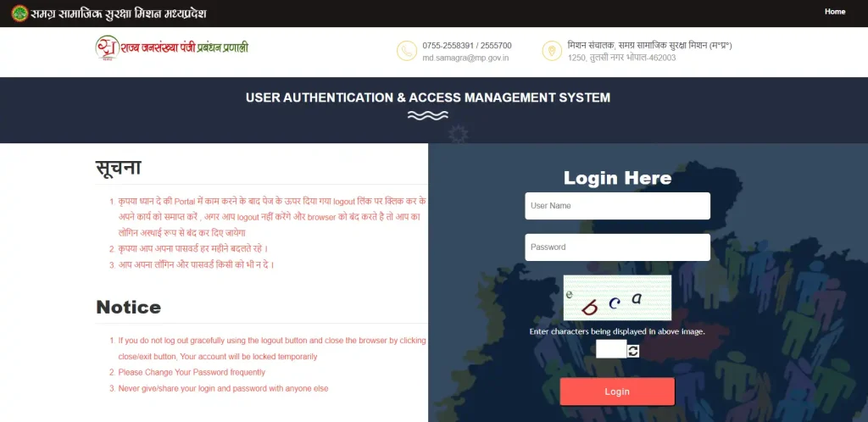Click the Login Here heading
Screen dimensions: 868x422
pos(617,178)
